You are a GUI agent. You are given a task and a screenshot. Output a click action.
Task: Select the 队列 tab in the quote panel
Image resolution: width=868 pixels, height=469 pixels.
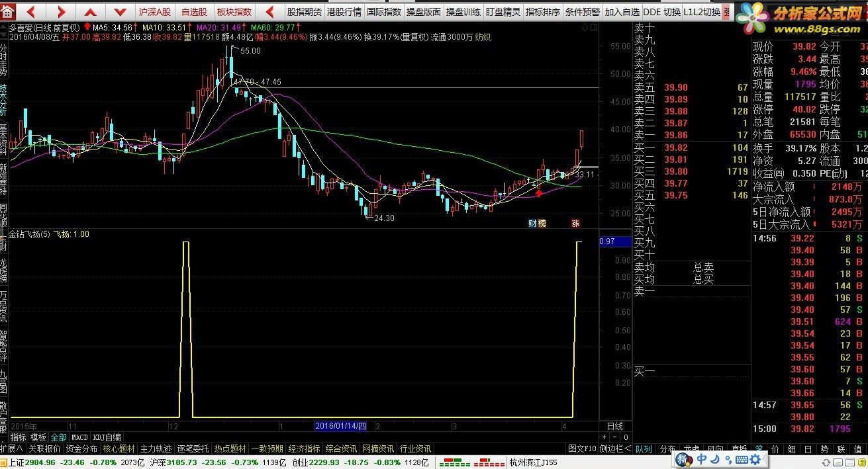[x=644, y=448]
